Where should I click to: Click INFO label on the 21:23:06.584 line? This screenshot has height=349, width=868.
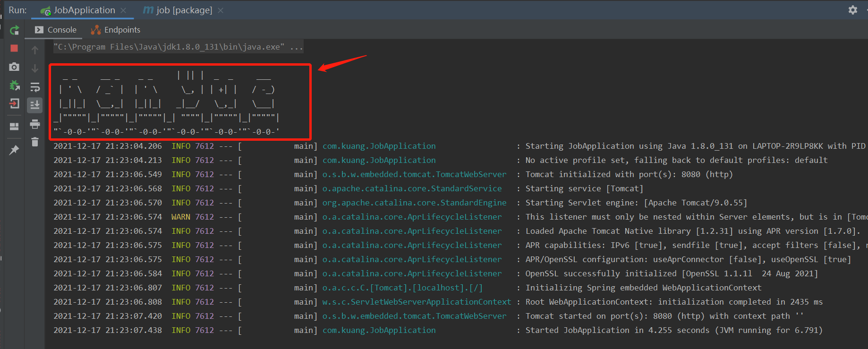181,273
